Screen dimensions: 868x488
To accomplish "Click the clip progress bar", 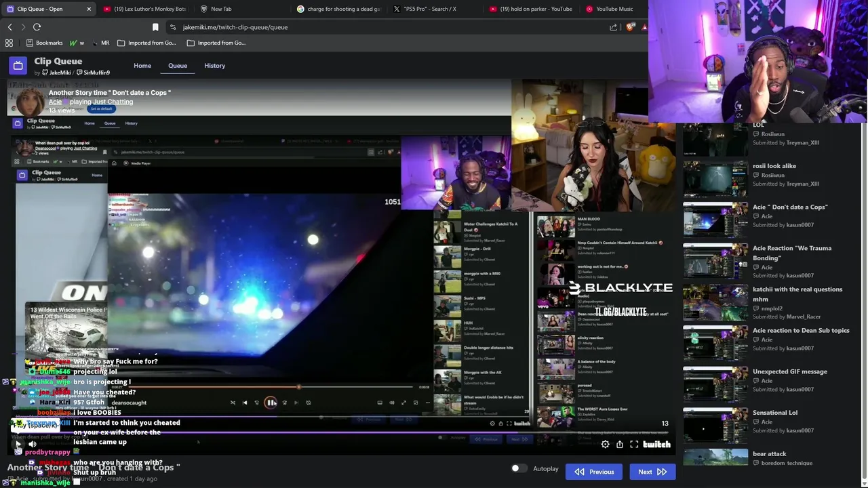I will (x=339, y=432).
